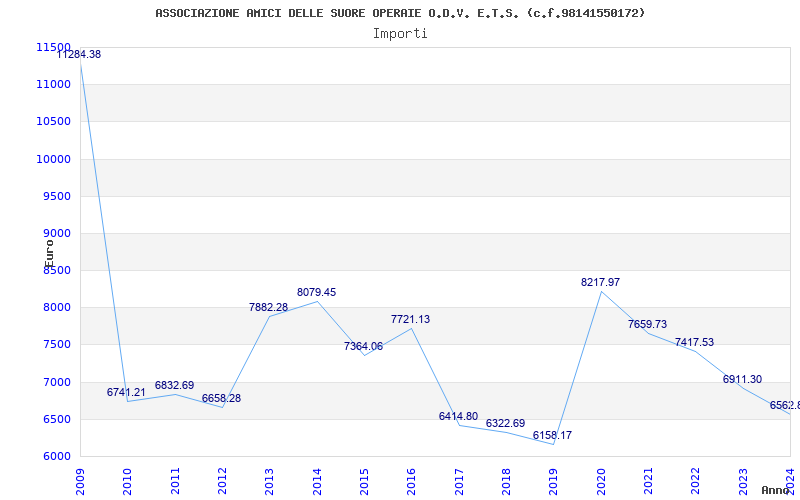This screenshot has height=500, width=800.
Task: Click the 7364.06 data label
Action: click(363, 346)
